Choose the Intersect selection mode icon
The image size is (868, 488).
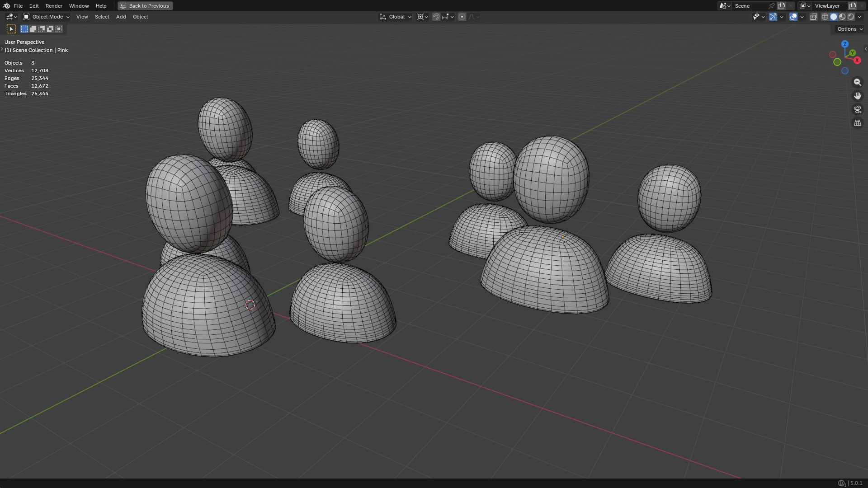point(59,29)
